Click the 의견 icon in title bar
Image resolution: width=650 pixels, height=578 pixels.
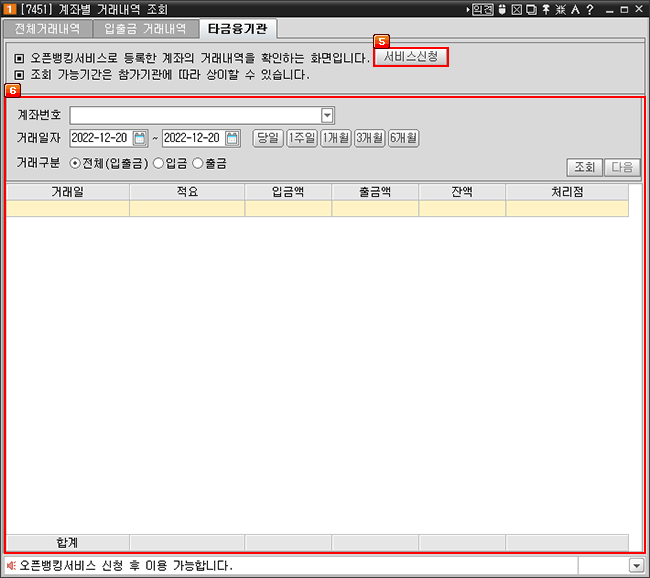click(482, 9)
